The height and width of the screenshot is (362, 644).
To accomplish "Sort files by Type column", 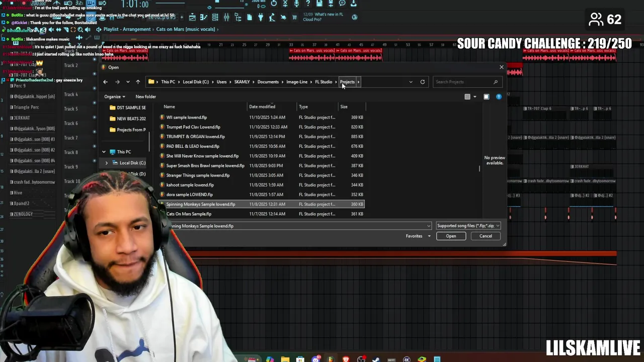I will click(x=317, y=107).
